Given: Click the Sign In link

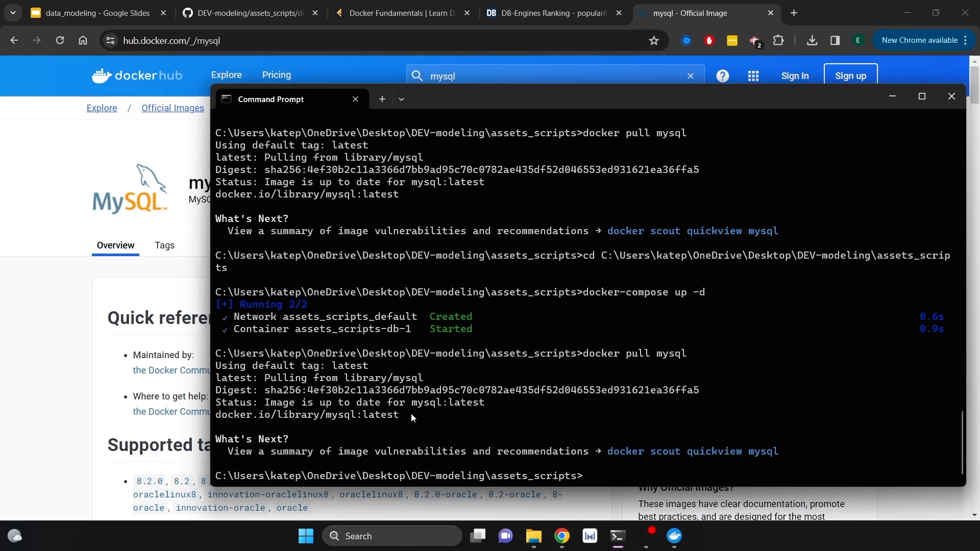Looking at the screenshot, I should coord(795,76).
